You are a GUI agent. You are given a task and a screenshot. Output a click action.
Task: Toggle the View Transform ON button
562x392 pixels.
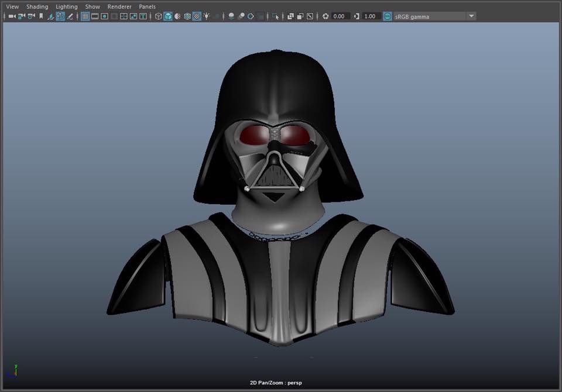(388, 16)
